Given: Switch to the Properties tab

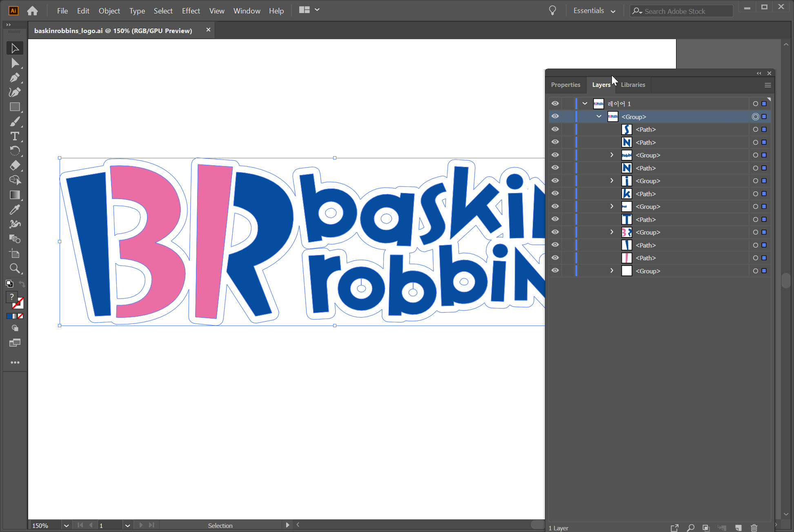Looking at the screenshot, I should point(565,85).
